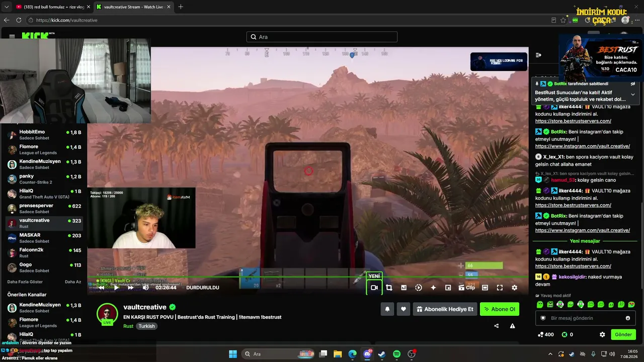Switch to theater mode
The height and width of the screenshot is (362, 644).
click(485, 288)
